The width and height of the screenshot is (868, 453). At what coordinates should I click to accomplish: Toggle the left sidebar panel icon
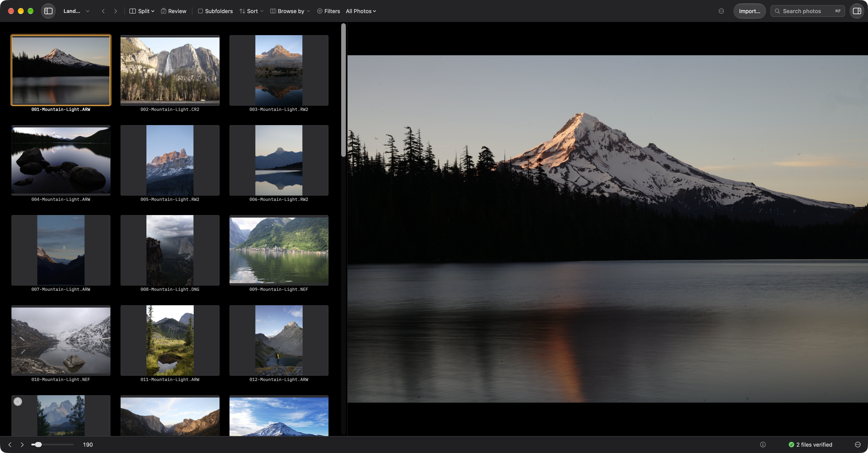tap(48, 11)
